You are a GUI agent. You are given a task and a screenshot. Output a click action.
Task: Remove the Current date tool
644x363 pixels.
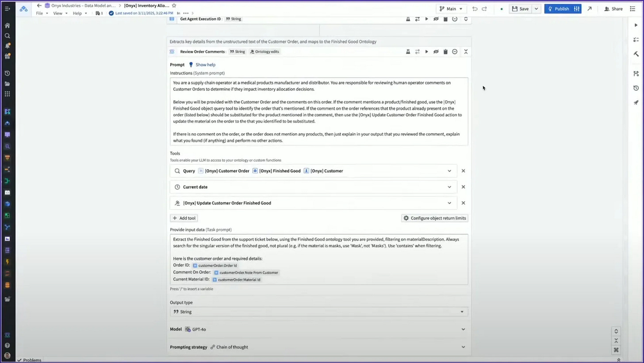(x=463, y=187)
